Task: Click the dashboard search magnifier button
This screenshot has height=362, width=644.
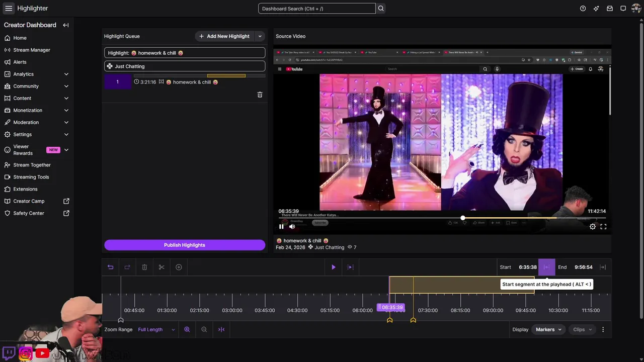Action: [x=381, y=9]
